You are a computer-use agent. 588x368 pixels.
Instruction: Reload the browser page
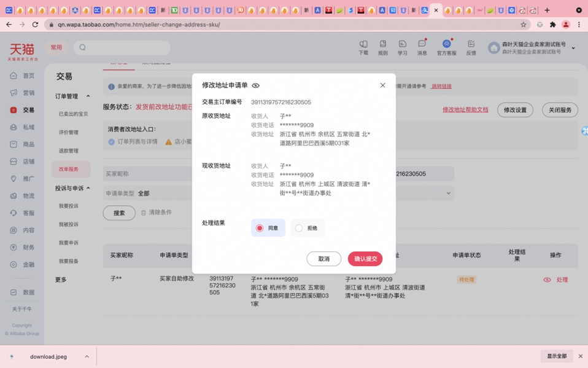pos(35,25)
